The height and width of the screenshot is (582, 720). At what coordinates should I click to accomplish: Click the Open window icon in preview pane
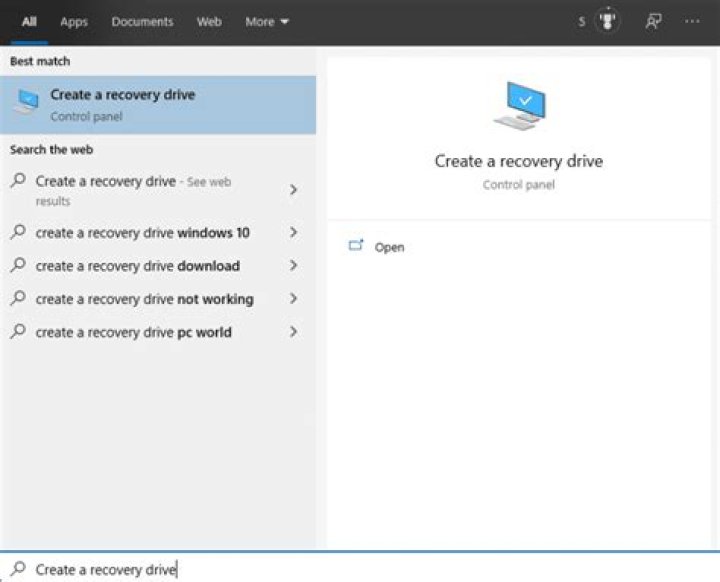[x=356, y=246]
